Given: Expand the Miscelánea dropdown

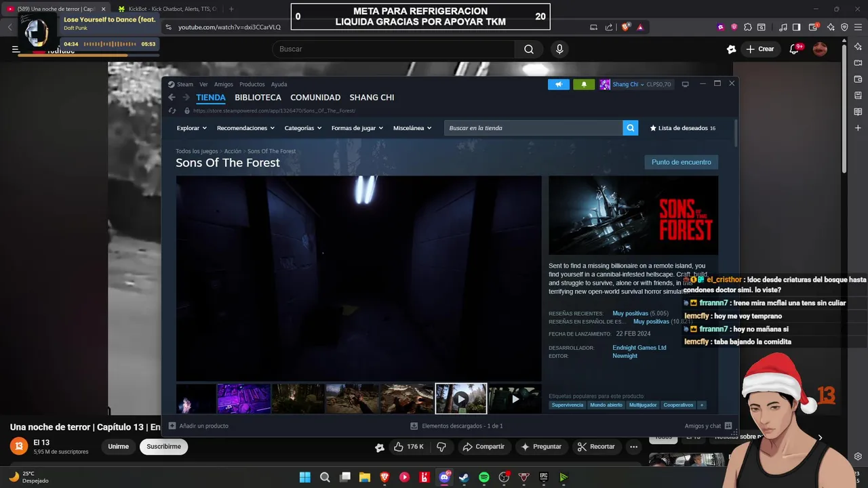Looking at the screenshot, I should click(x=412, y=128).
